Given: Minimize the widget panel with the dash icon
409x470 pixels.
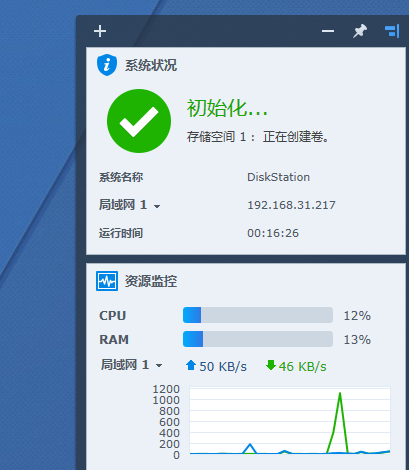Looking at the screenshot, I should point(328,31).
